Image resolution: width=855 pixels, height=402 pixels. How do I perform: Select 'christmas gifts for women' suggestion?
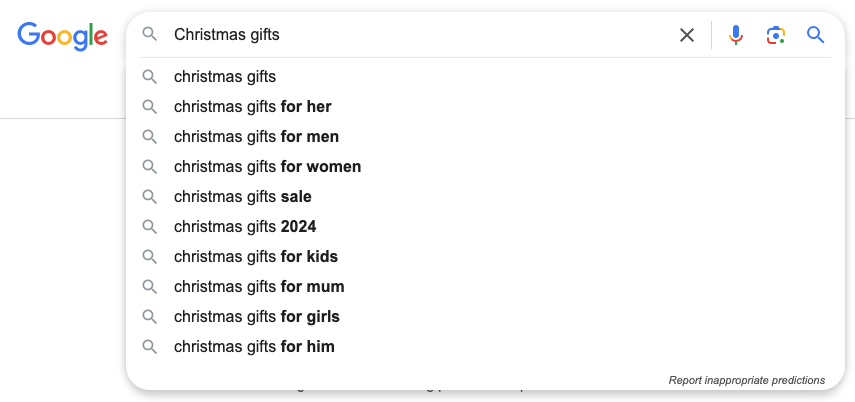point(267,167)
